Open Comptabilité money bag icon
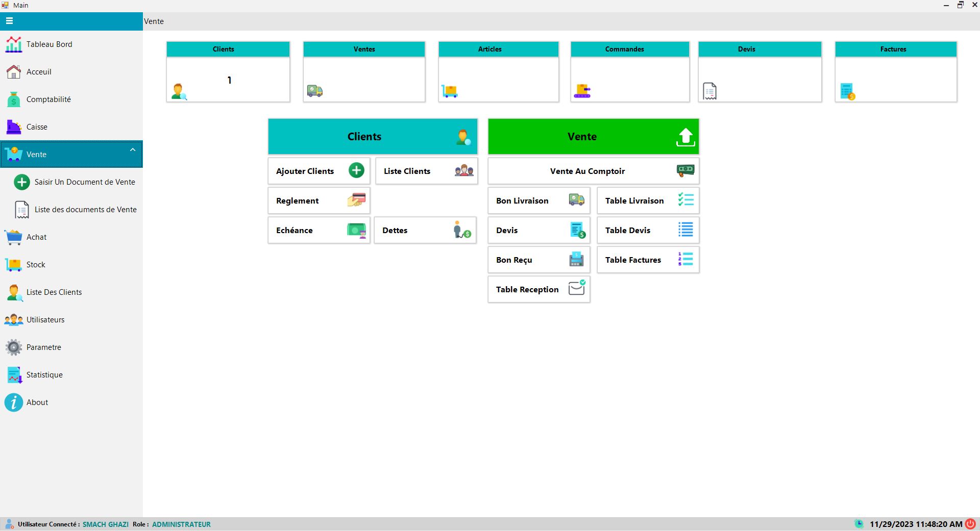980x531 pixels. tap(13, 99)
